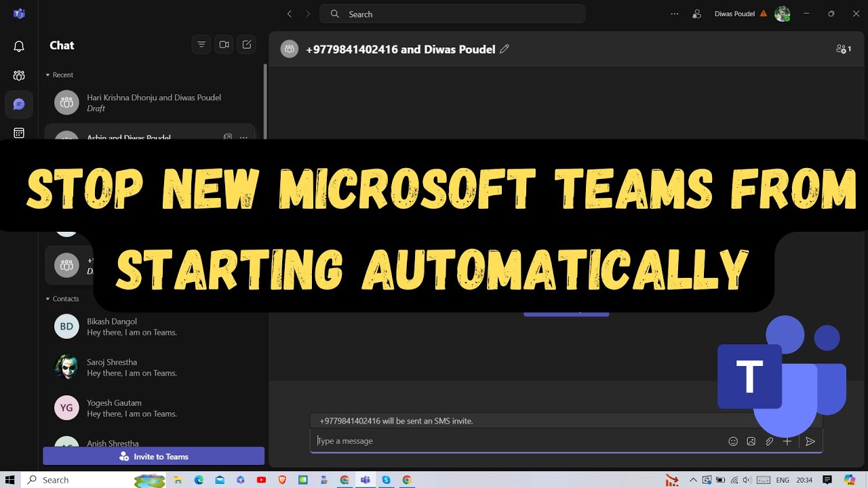Screen dimensions: 868x488
Task: Attach a file with the paperclip icon
Action: (769, 441)
